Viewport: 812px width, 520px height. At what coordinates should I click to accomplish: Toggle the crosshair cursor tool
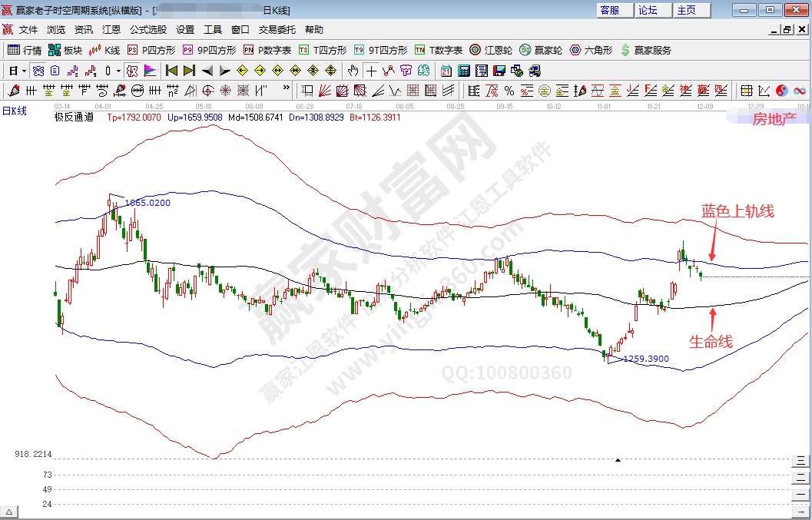coord(371,71)
